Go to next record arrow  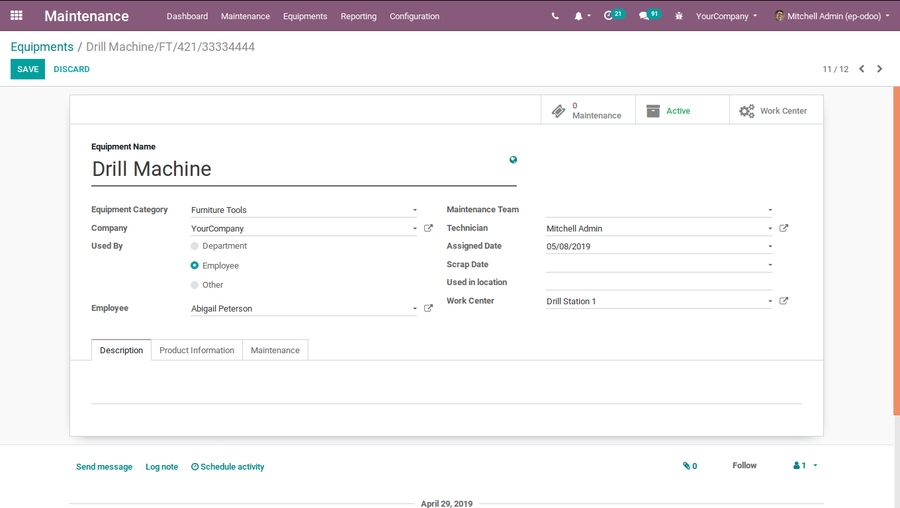click(x=879, y=69)
